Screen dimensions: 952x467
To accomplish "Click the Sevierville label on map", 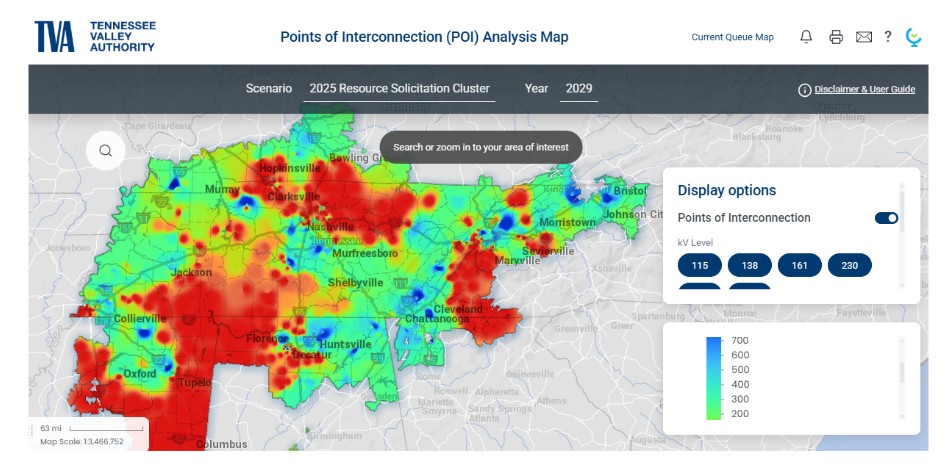I will (547, 251).
